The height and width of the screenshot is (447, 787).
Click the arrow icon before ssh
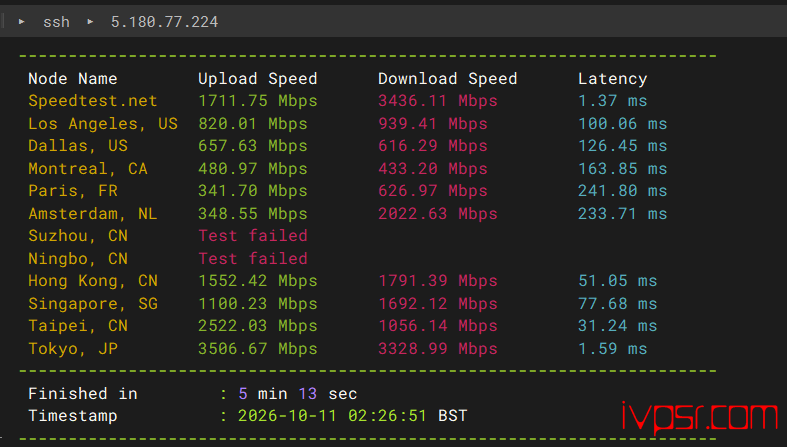22,22
